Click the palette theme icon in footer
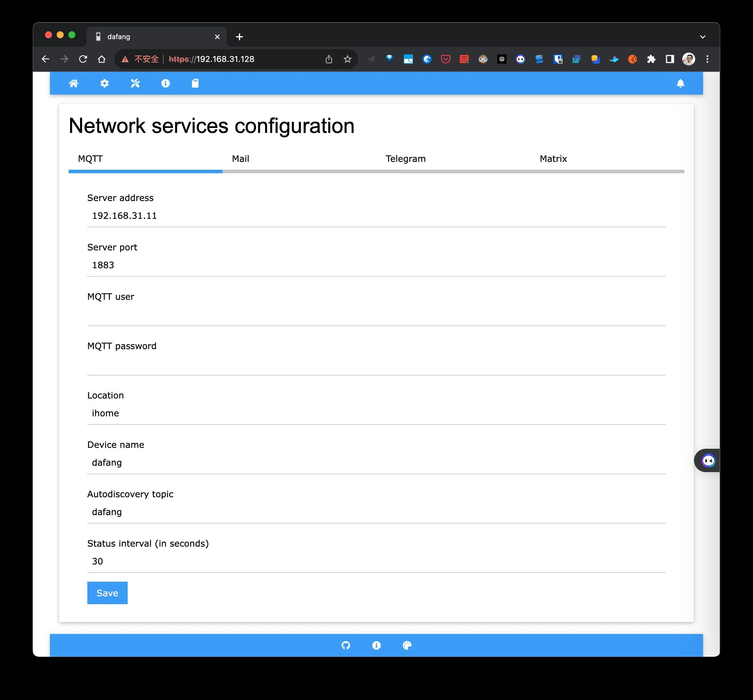The image size is (753, 700). point(407,645)
